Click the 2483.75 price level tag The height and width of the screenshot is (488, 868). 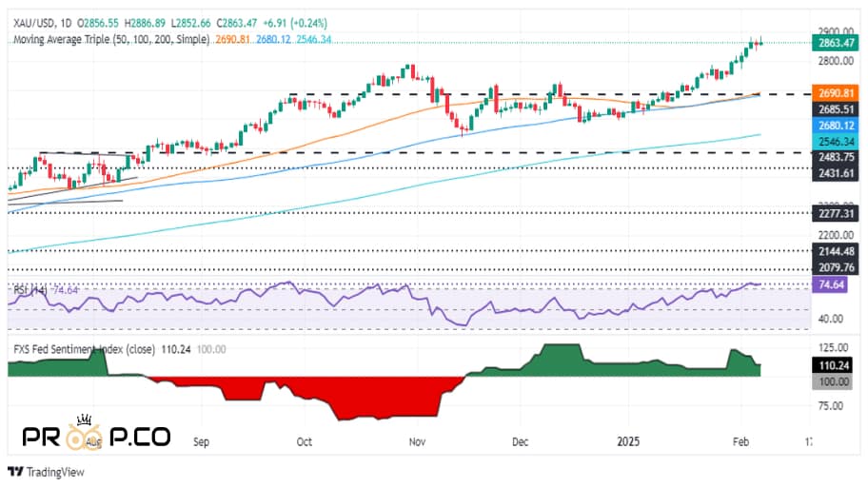click(x=836, y=157)
